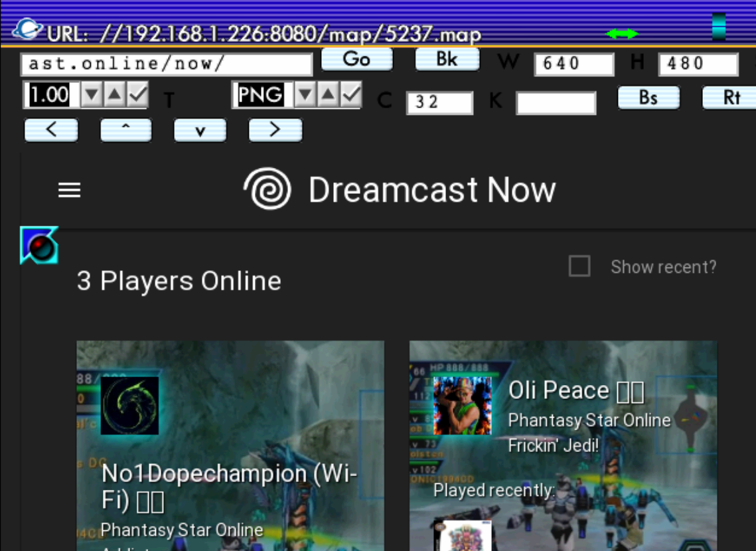Open the hamburger menu beside Dreamcast Now

70,190
